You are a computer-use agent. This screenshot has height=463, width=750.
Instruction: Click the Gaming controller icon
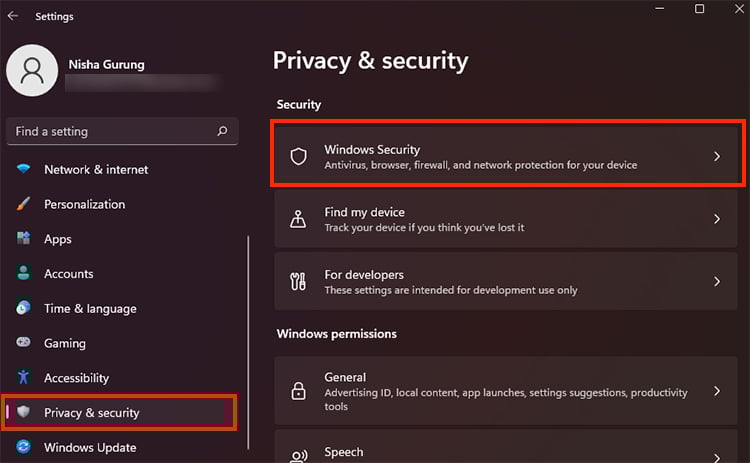pos(23,343)
